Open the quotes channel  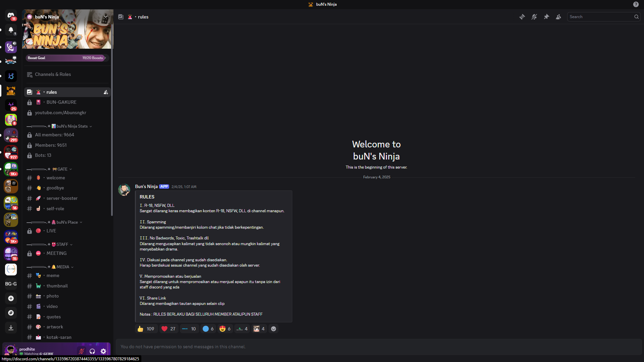[x=67, y=317]
